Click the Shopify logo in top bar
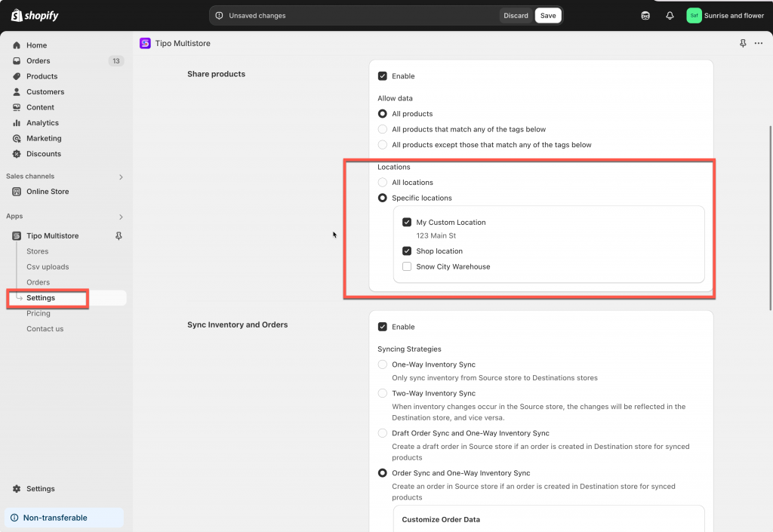The image size is (773, 532). click(x=35, y=16)
